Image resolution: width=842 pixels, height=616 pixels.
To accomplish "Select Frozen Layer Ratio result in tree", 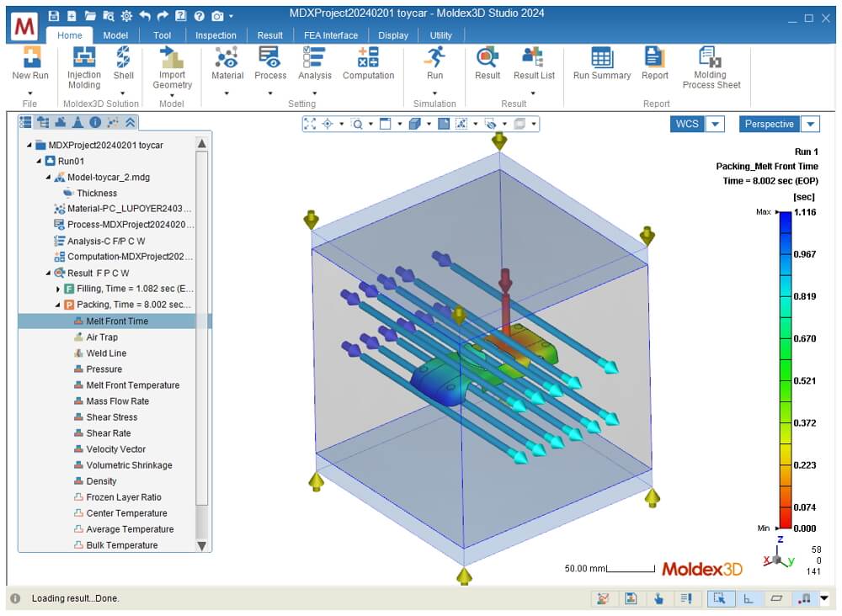I will (124, 497).
